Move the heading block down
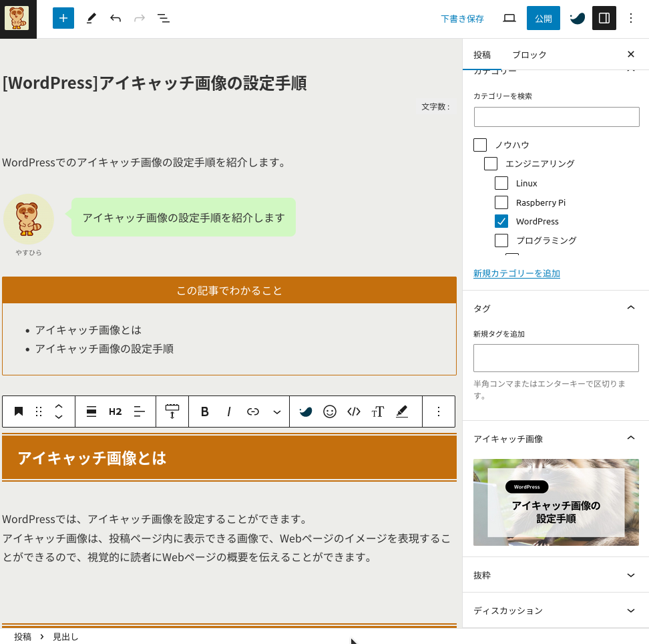The height and width of the screenshot is (644, 649). pos(59,417)
